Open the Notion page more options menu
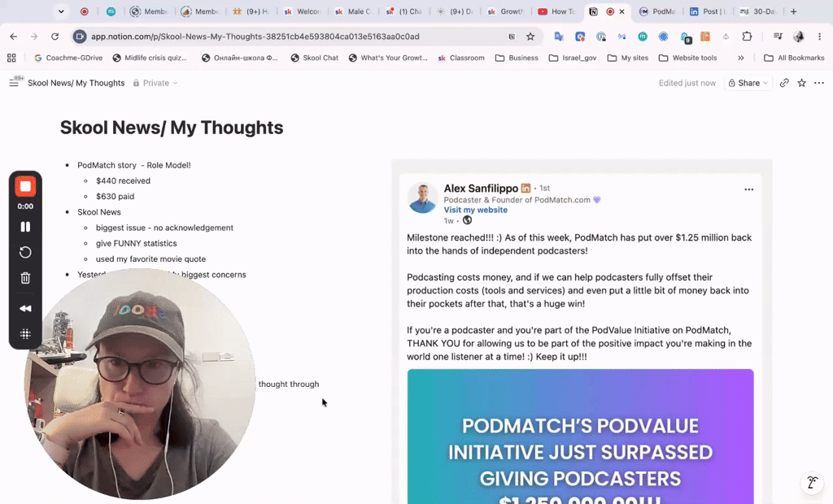Viewport: 833px width, 504px height. pos(819,83)
